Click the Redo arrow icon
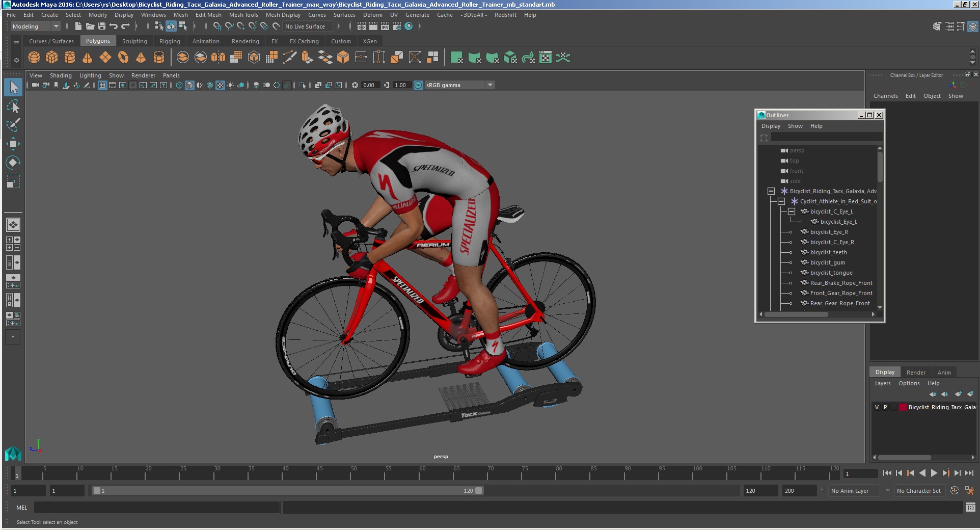 (125, 26)
